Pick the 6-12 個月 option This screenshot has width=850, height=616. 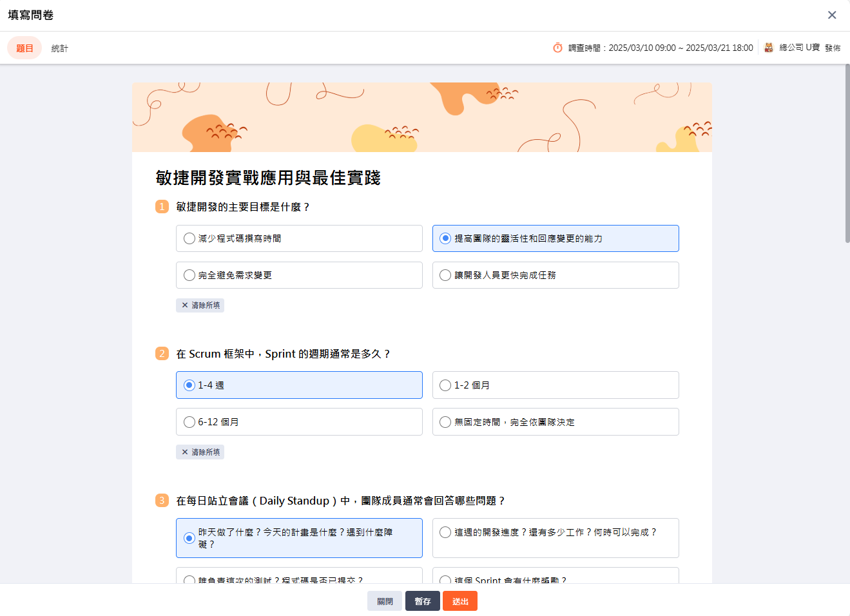pyautogui.click(x=299, y=422)
